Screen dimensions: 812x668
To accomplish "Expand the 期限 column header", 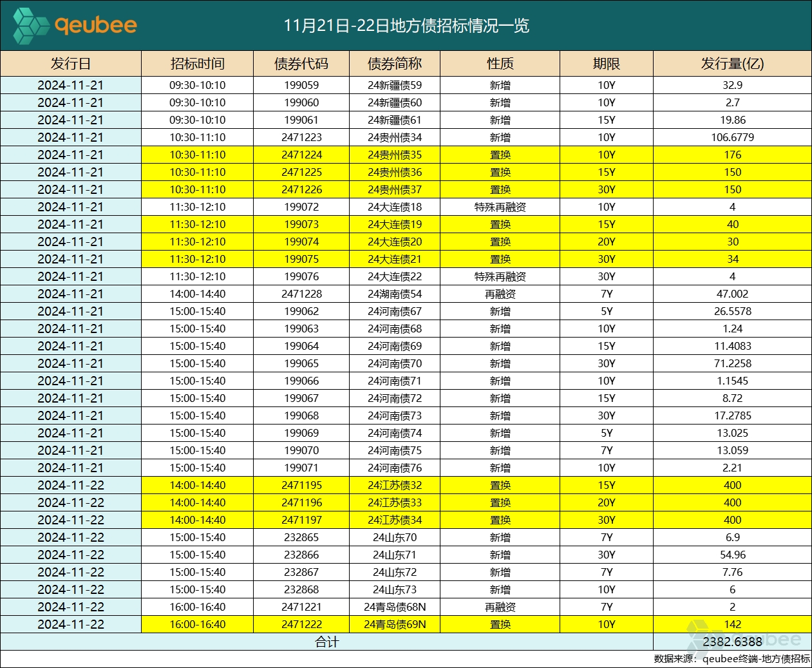I will [606, 62].
